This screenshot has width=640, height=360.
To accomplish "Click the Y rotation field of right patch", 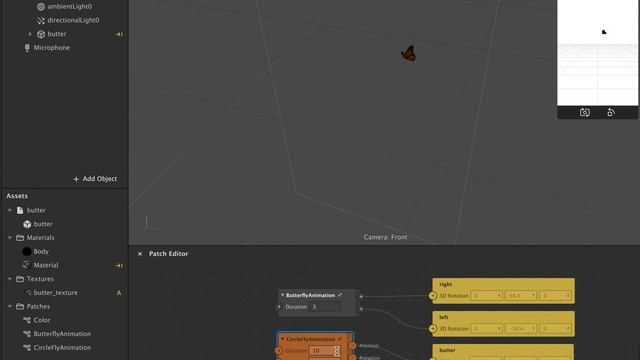I will tap(520, 296).
